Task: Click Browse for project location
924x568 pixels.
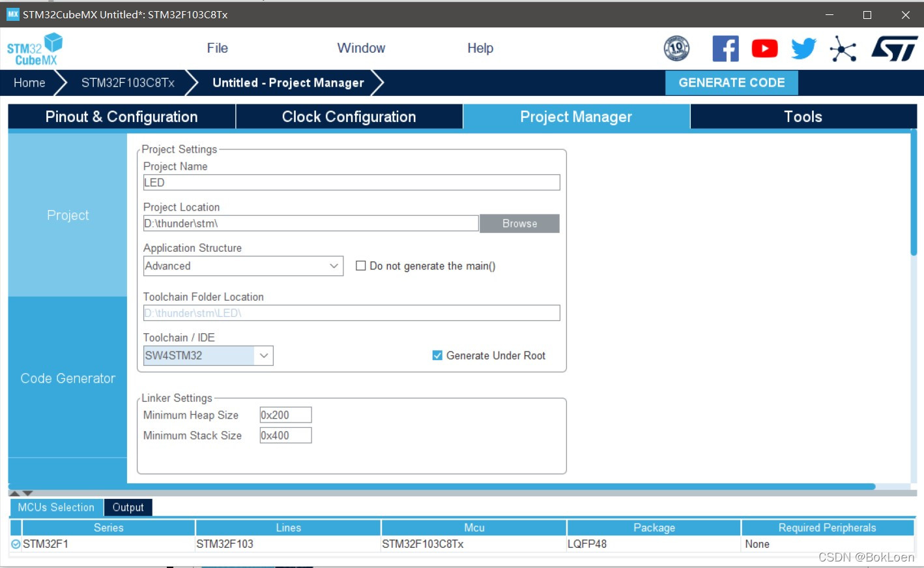Action: coord(519,224)
